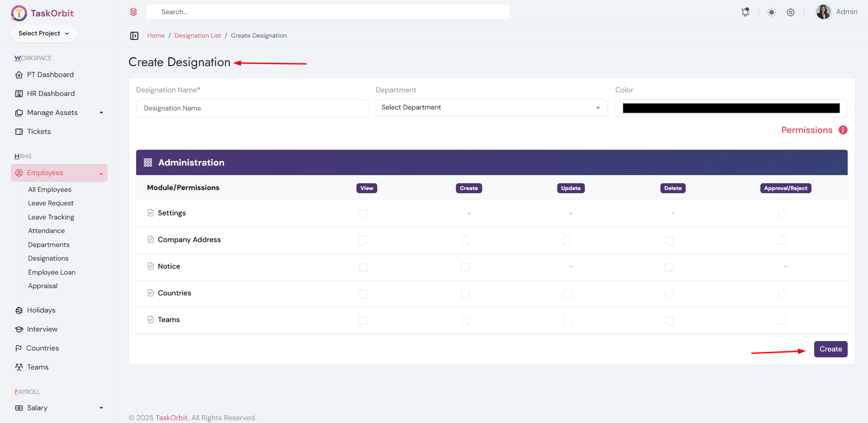Viewport: 868px width, 423px height.
Task: Click the Permissions info icon
Action: coord(843,130)
